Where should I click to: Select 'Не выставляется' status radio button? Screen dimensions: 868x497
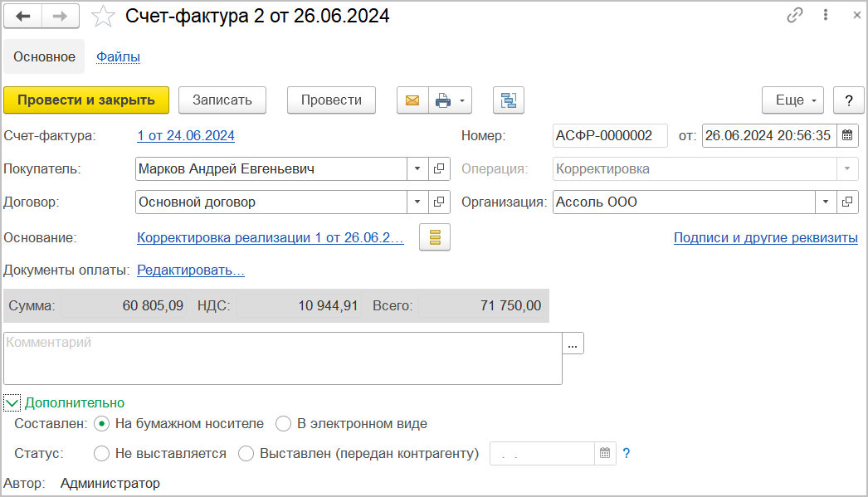point(102,454)
